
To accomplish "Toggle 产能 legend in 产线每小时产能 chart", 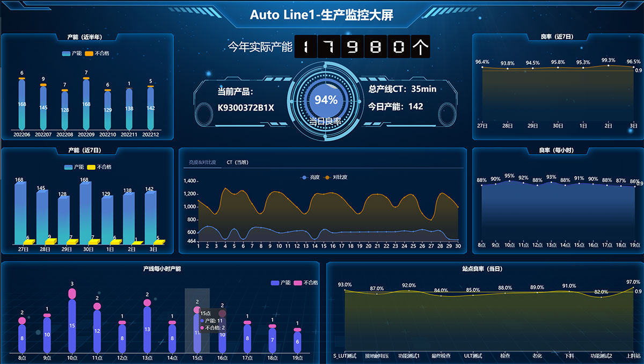I will click(x=281, y=282).
